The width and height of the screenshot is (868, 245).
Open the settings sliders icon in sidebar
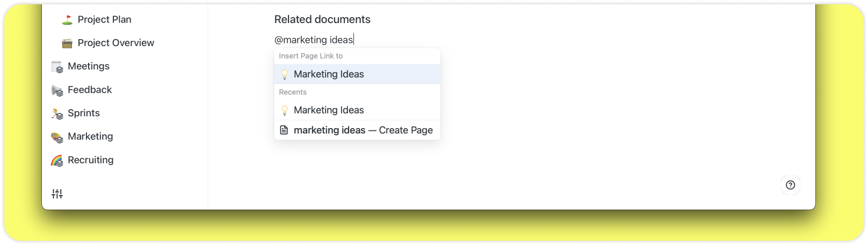point(57,194)
